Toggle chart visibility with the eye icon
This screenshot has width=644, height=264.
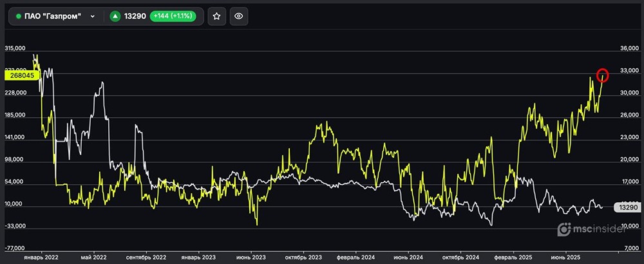[x=238, y=16]
